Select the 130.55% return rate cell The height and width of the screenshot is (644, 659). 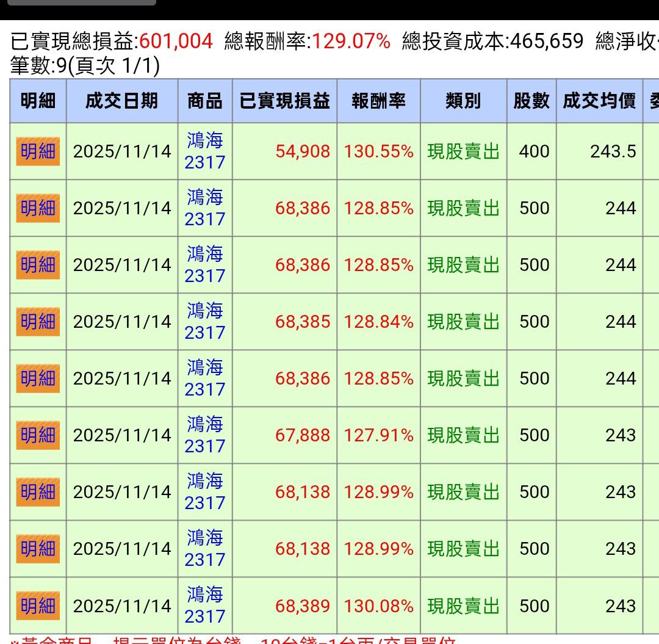pos(379,151)
